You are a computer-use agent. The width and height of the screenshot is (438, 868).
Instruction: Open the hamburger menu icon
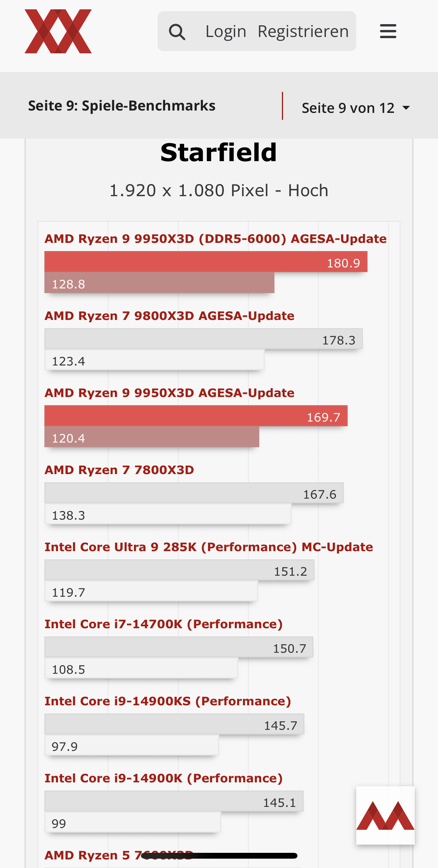point(388,31)
